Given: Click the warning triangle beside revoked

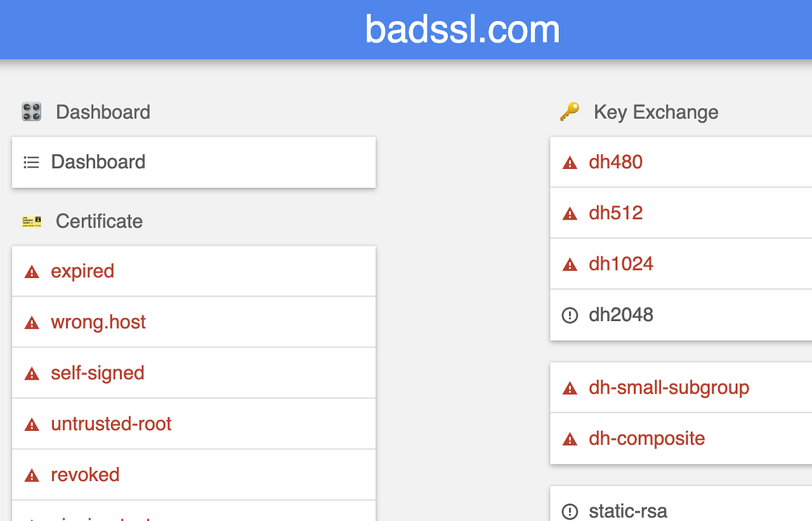Looking at the screenshot, I should 32,475.
